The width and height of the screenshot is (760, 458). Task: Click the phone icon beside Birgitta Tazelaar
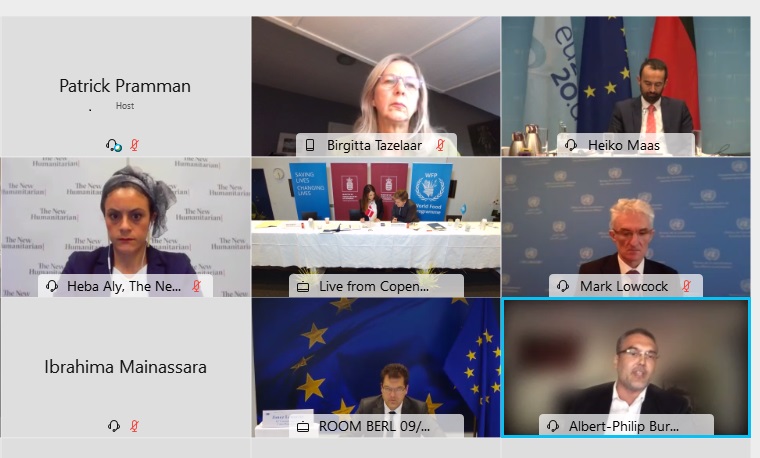point(310,145)
